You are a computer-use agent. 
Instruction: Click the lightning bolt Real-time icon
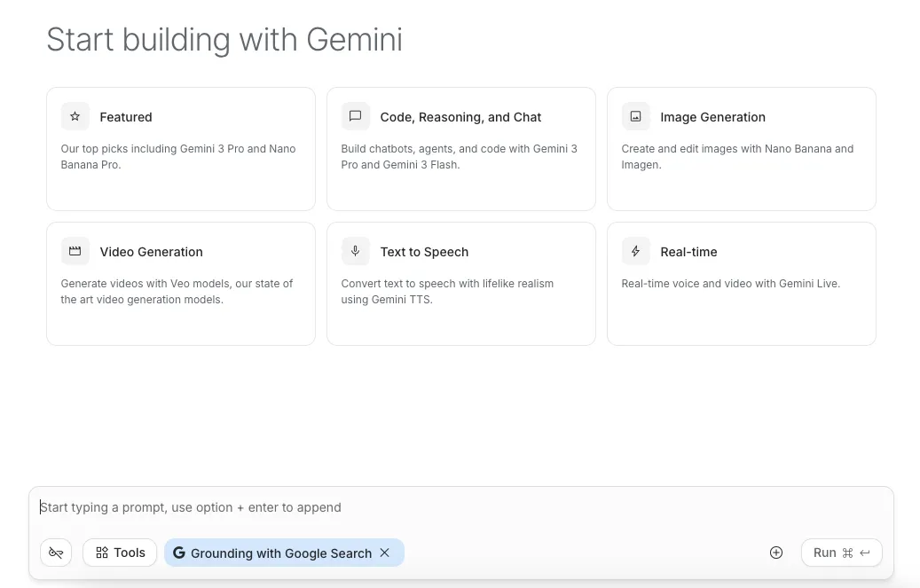point(635,251)
